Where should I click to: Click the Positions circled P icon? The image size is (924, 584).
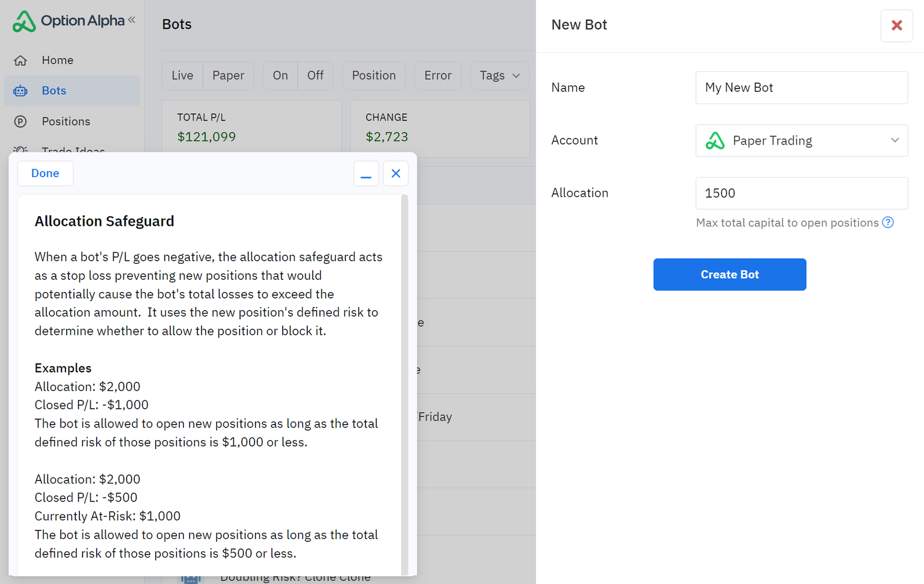coord(20,122)
